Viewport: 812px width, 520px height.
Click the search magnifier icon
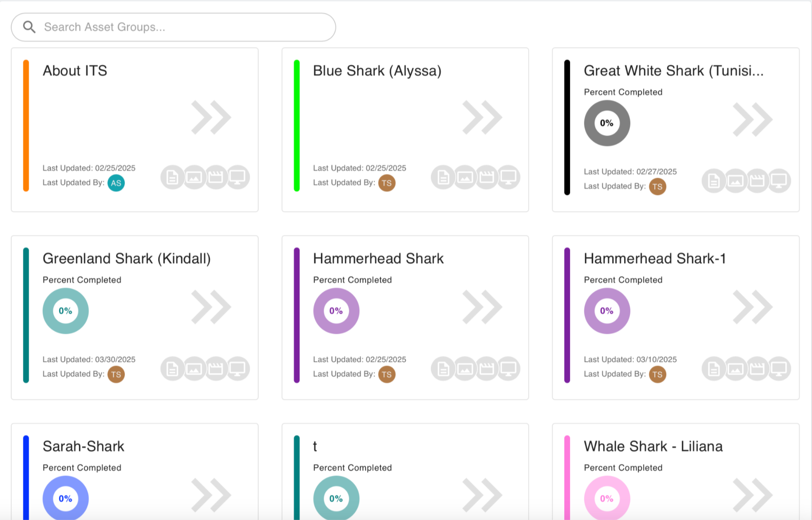tap(29, 27)
